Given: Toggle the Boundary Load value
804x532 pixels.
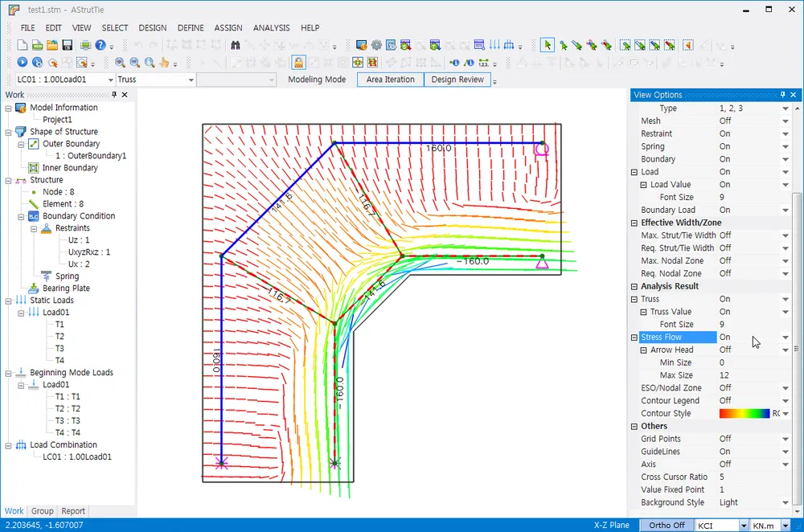Looking at the screenshot, I should [x=753, y=210].
